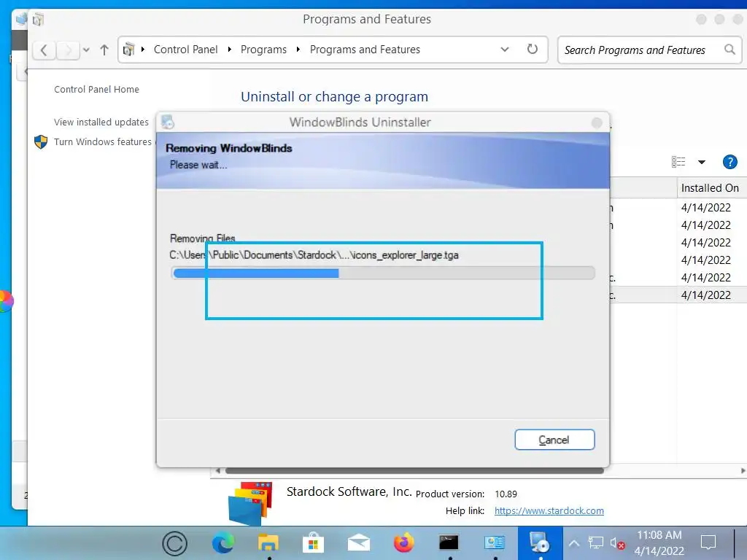Viewport: 747px width, 560px height.
Task: Click the search magnifier icon
Action: pos(729,49)
